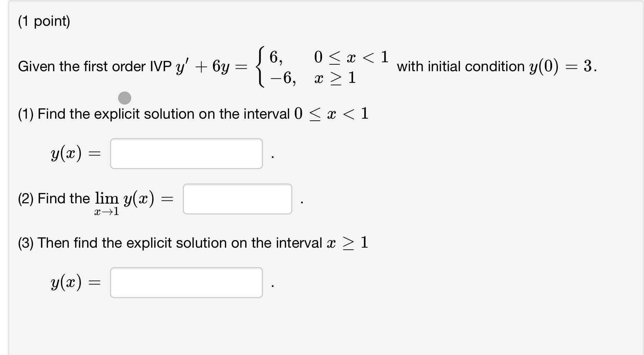Click the answer box for part (1)
644x355 pixels.
tap(186, 153)
